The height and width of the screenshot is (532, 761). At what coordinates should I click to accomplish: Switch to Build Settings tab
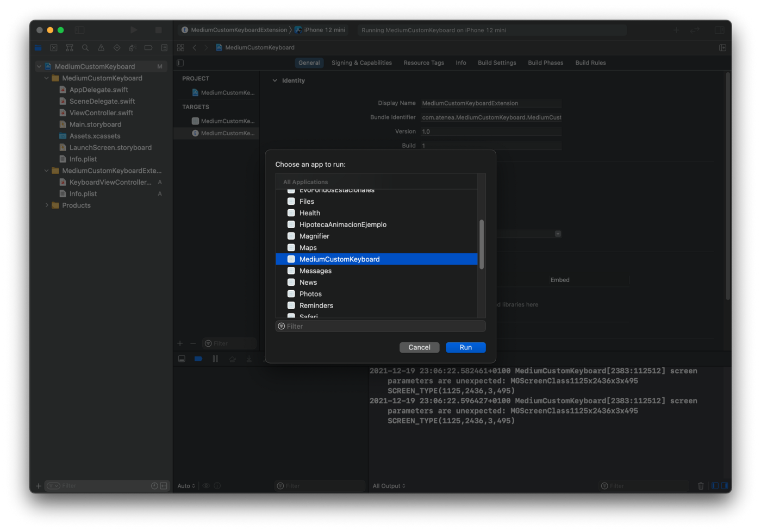(x=497, y=63)
